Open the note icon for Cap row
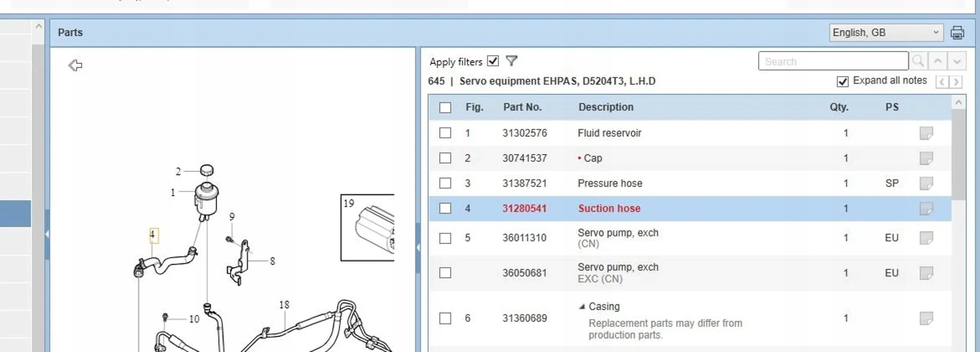980x352 pixels. click(926, 158)
